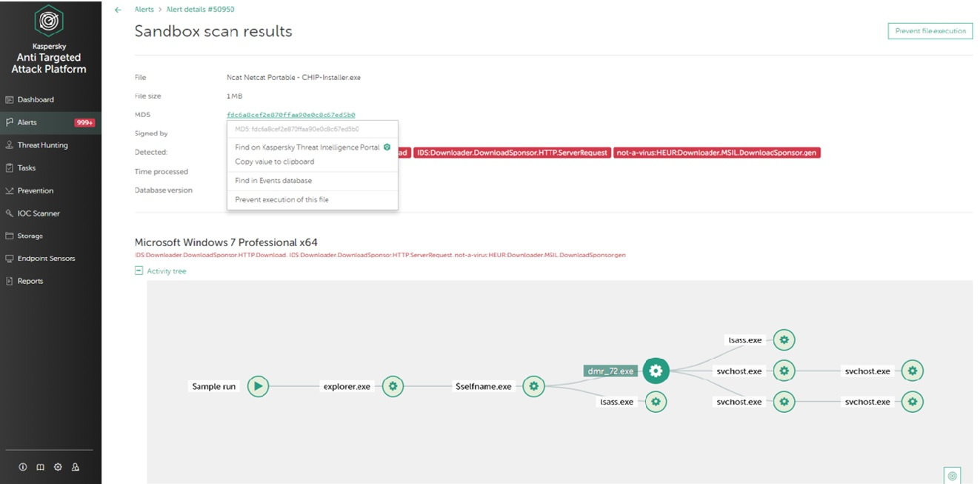Click the red not-a-virus:HEUR:Downloader.MSIL.DownloadSponsor.gen tag

tap(717, 153)
